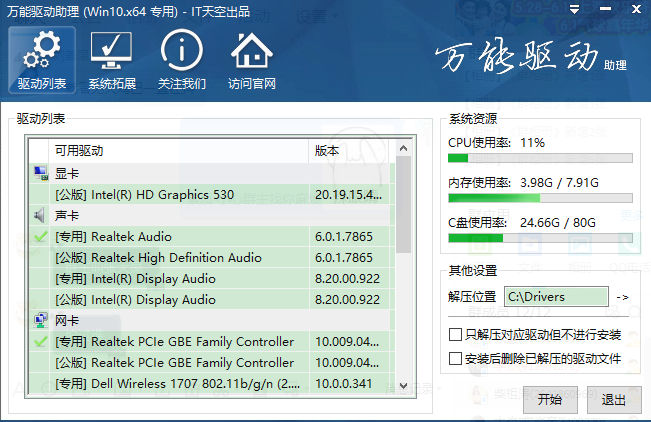Enable 只解压对应驱动但不进行安装 checkbox
The width and height of the screenshot is (651, 422).
coord(456,333)
